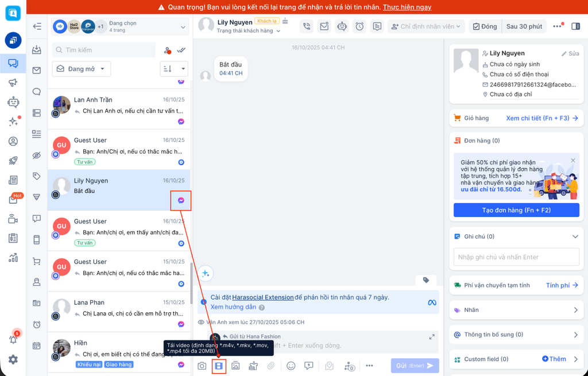Click the paperclip attachment icon
Viewport: 588px width, 376px height.
pyautogui.click(x=271, y=366)
